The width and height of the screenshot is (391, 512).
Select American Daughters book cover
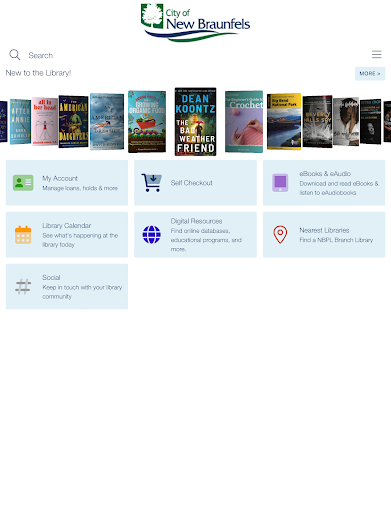coord(74,122)
